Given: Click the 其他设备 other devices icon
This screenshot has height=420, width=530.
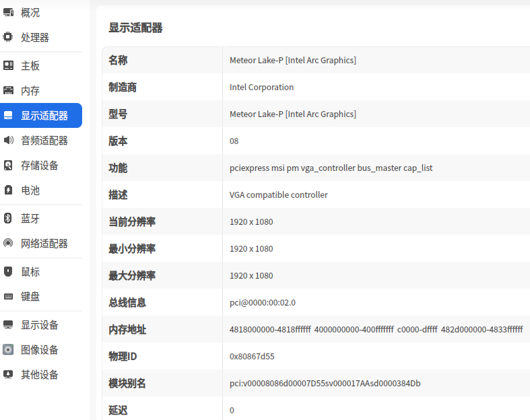Looking at the screenshot, I should [x=8, y=374].
